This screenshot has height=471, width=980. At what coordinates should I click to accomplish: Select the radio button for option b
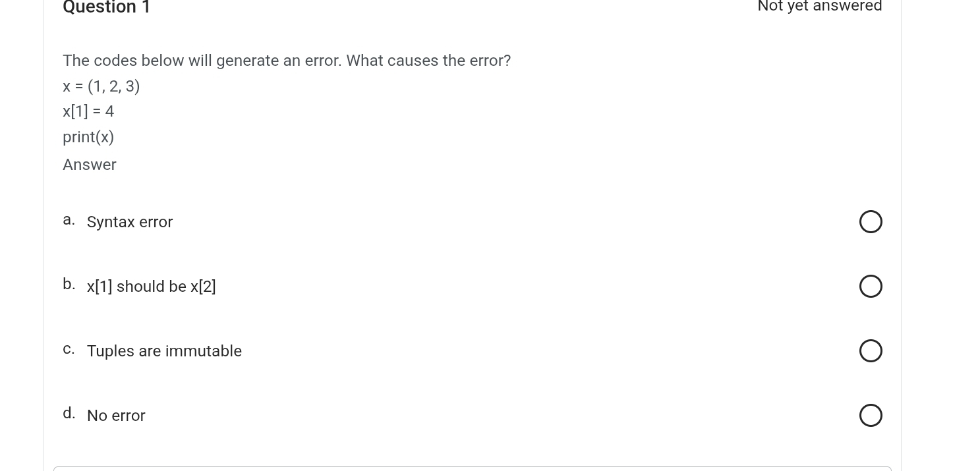click(x=871, y=286)
